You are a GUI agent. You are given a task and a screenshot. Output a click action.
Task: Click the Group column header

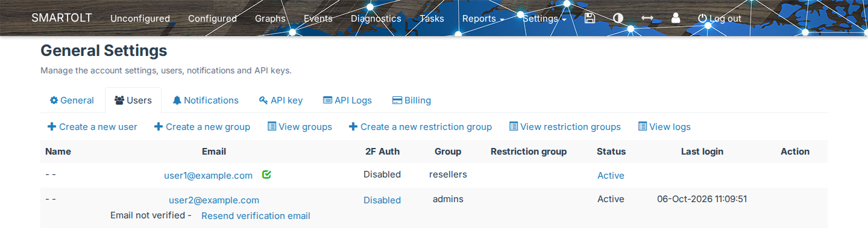pos(448,152)
